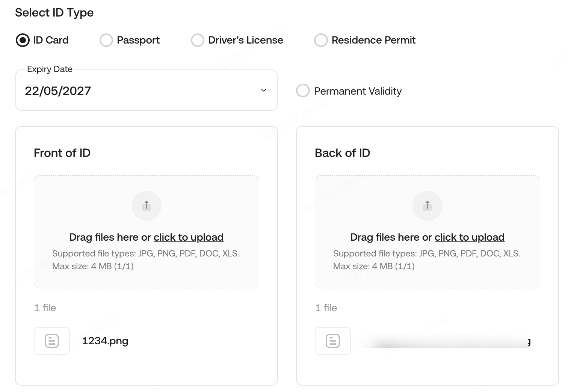This screenshot has height=392, width=568.
Task: Click the Back of ID uploaded file icon
Action: (x=332, y=341)
